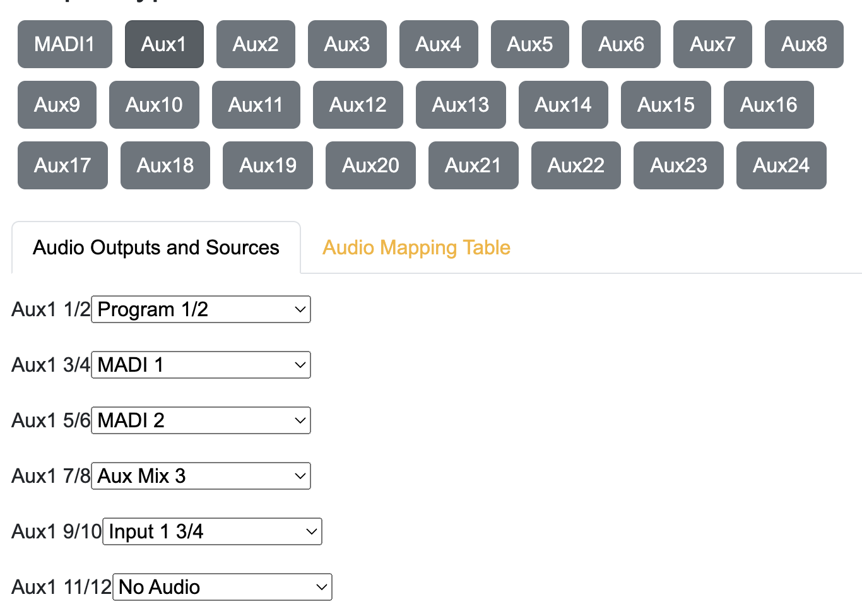
Task: Open the Aux1 7/8 Aux Mix 3 dropdown
Action: pos(201,476)
